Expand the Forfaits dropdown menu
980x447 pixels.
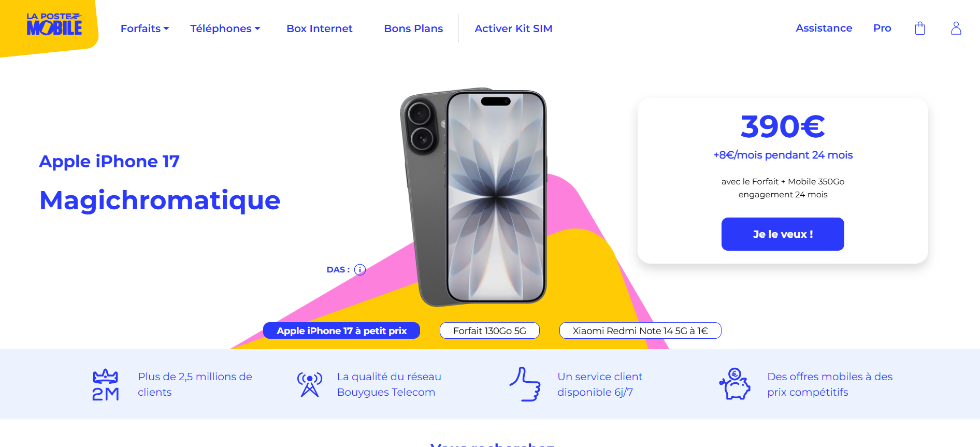tap(145, 28)
